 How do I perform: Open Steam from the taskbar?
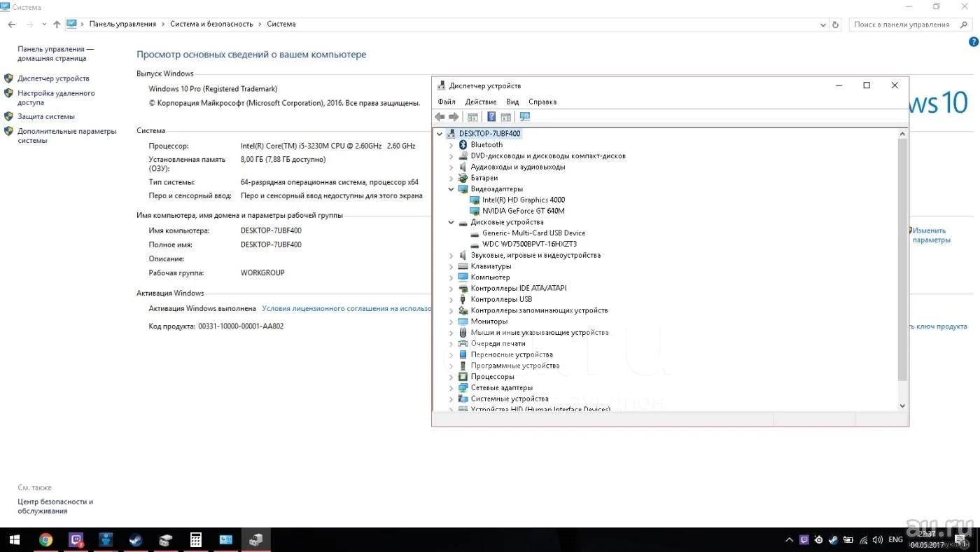[135, 539]
